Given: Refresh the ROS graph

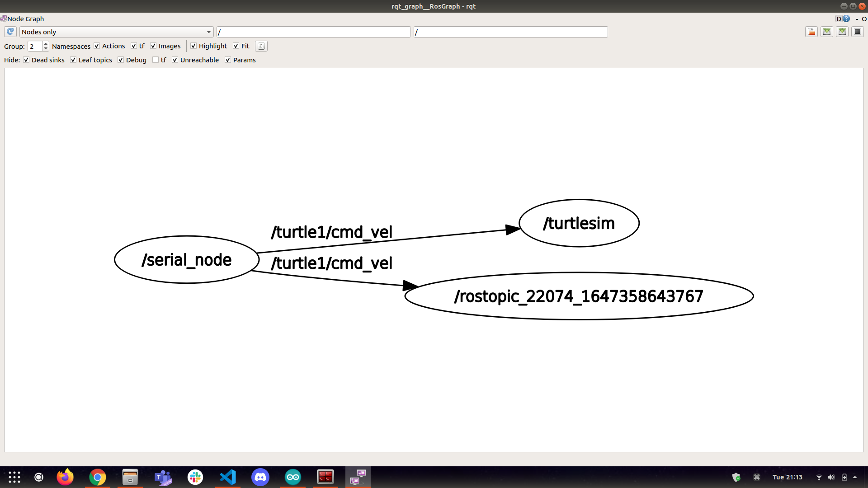Looking at the screenshot, I should click(x=10, y=32).
